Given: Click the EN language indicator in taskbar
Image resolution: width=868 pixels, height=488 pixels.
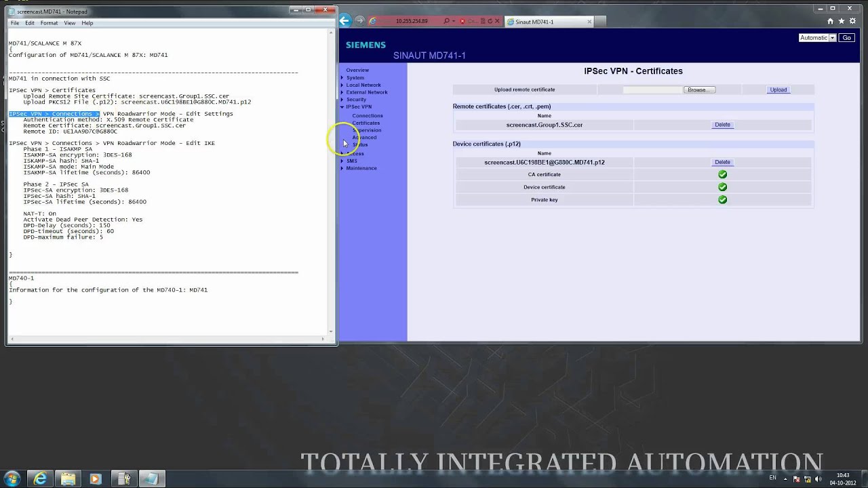Looking at the screenshot, I should point(772,478).
